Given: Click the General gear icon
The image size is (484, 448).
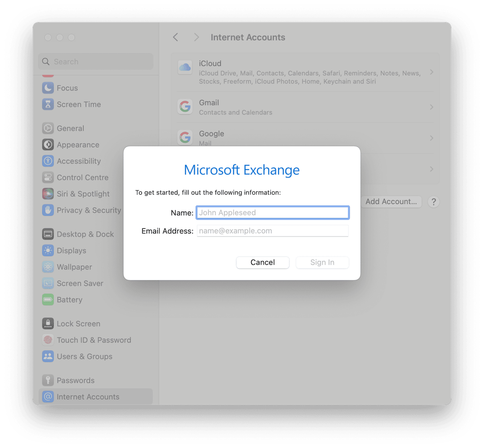Looking at the screenshot, I should (x=48, y=128).
